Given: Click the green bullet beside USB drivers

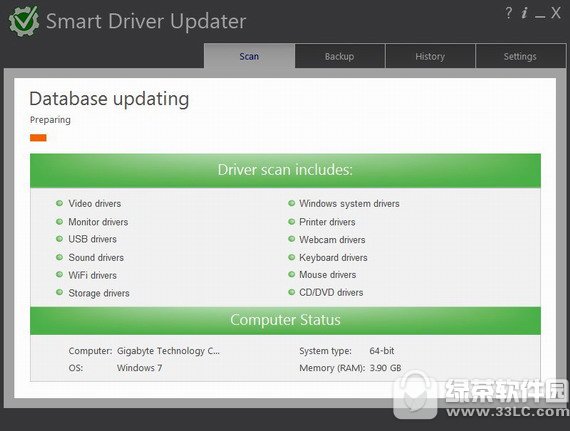Looking at the screenshot, I should (59, 239).
